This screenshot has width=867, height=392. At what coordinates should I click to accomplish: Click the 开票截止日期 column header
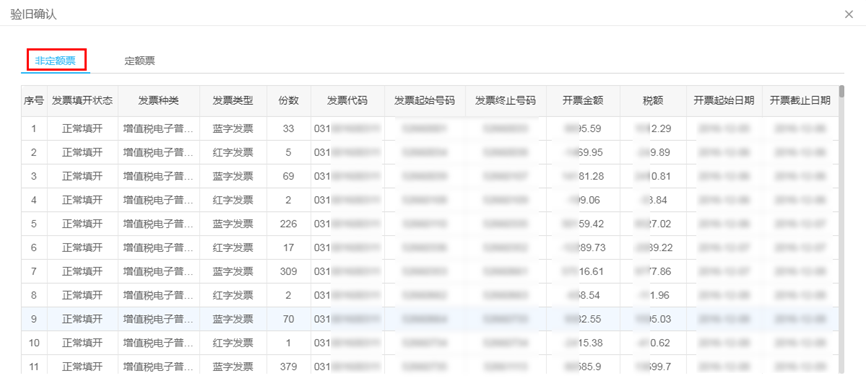click(x=800, y=101)
